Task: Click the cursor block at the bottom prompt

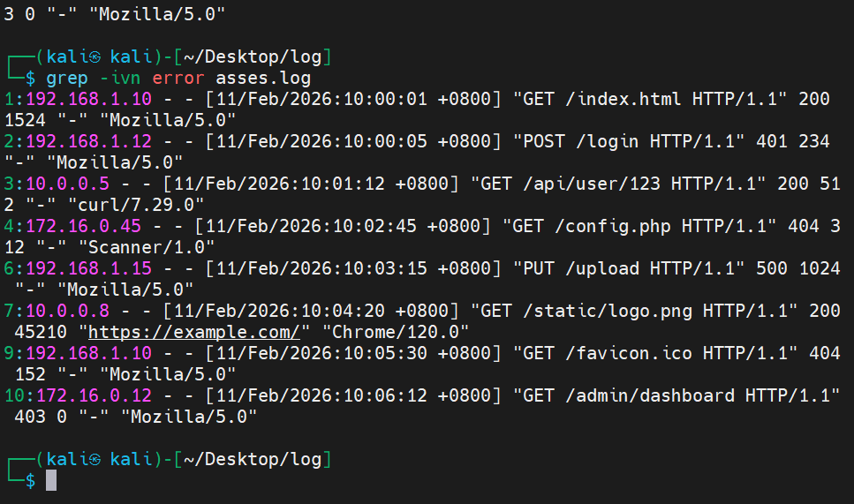Action: [51, 480]
